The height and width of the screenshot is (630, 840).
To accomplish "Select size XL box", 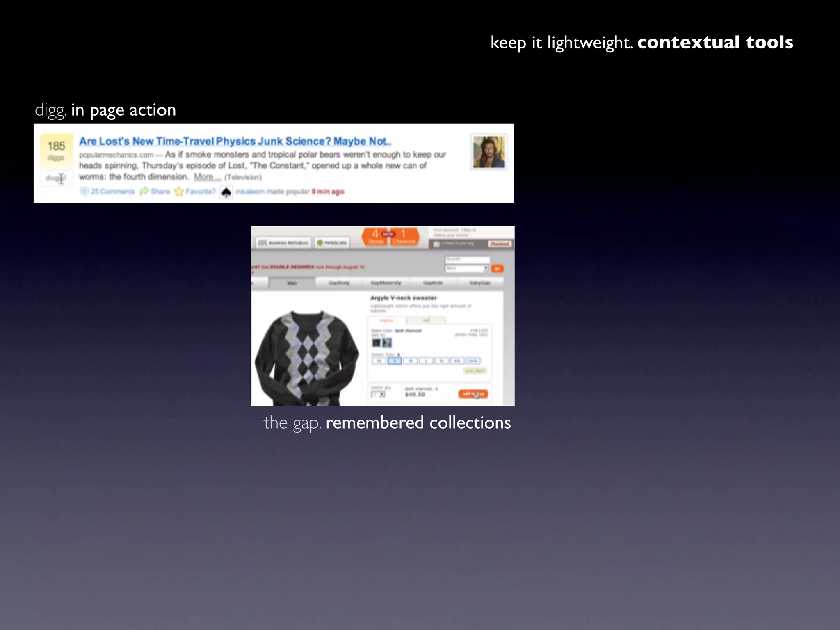I will 442,361.
